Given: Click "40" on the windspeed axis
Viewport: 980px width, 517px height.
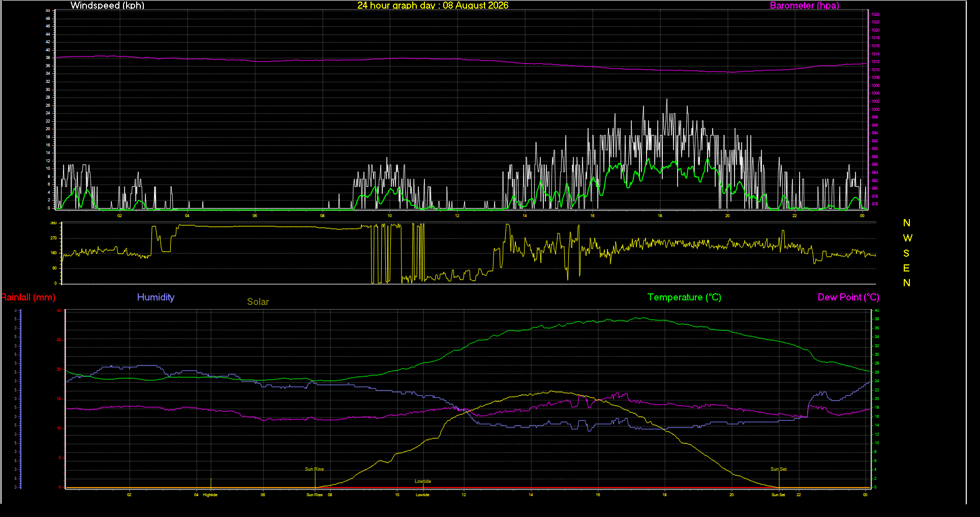Looking at the screenshot, I should (x=48, y=50).
